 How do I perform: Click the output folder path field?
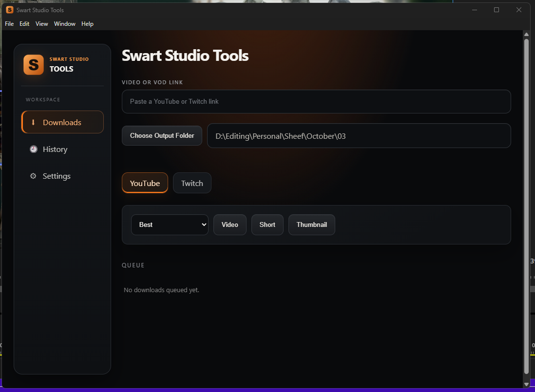point(359,136)
